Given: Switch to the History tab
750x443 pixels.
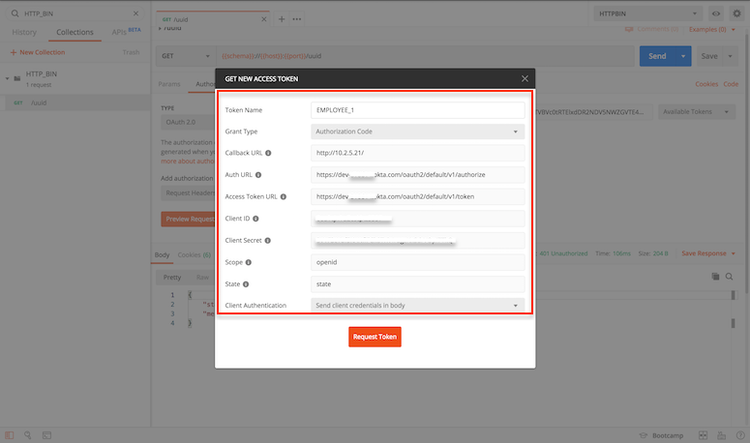Looking at the screenshot, I should click(24, 32).
